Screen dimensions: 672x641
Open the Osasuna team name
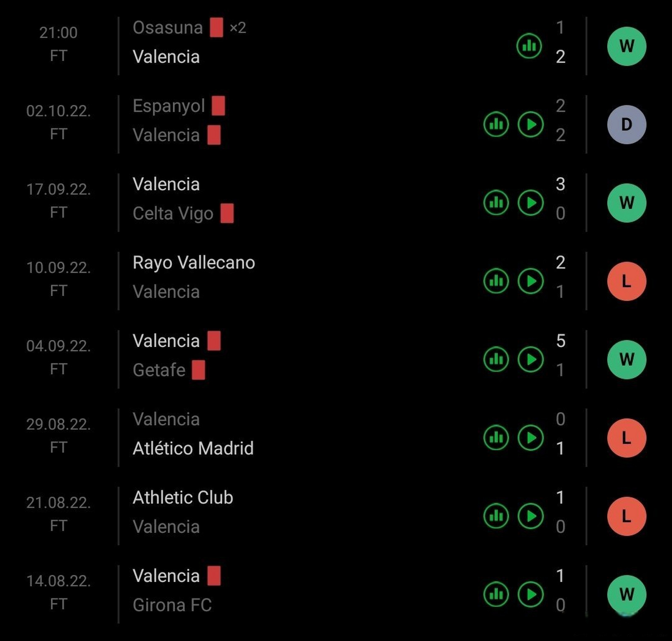click(x=167, y=28)
